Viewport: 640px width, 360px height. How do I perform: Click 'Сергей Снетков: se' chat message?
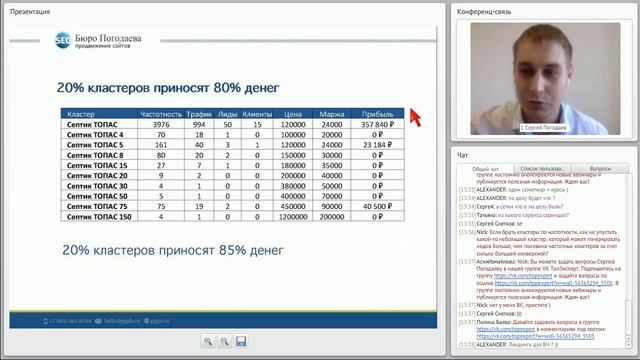coord(490,224)
